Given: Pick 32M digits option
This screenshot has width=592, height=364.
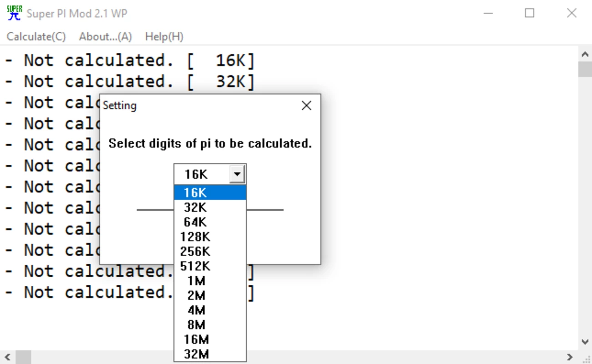Looking at the screenshot, I should 210,354.
